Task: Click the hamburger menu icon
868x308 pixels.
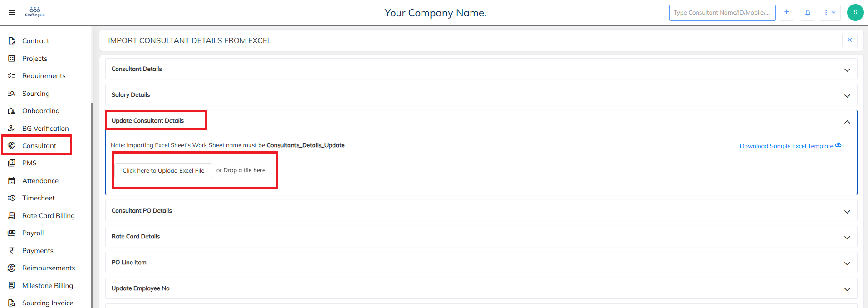Action: [x=12, y=13]
